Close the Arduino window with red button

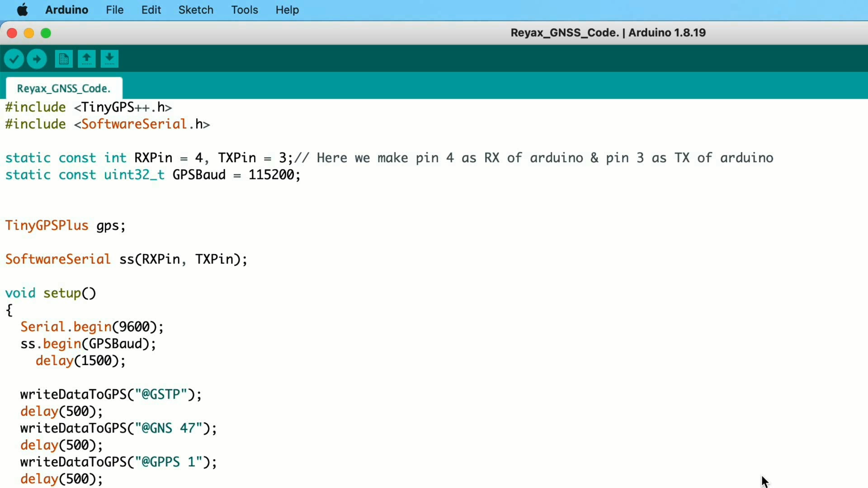pos(12,33)
